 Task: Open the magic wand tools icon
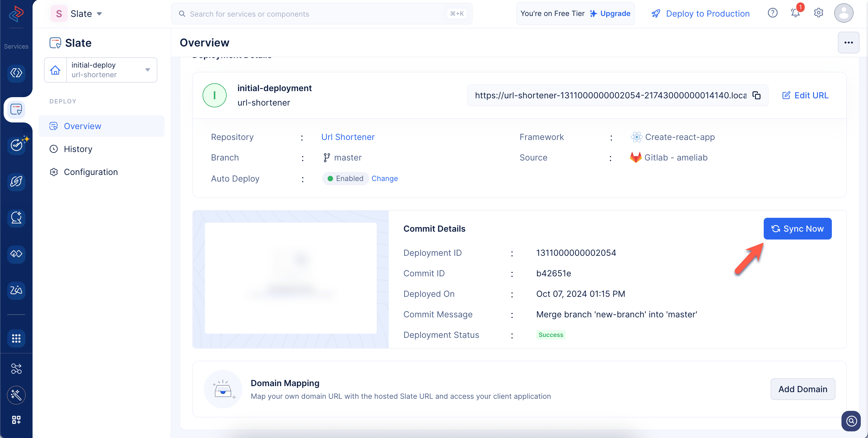click(x=16, y=395)
